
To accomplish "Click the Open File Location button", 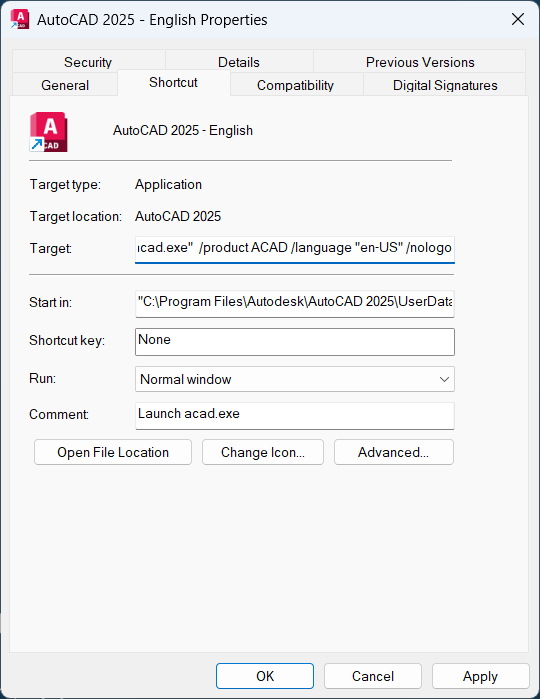I will 113,452.
